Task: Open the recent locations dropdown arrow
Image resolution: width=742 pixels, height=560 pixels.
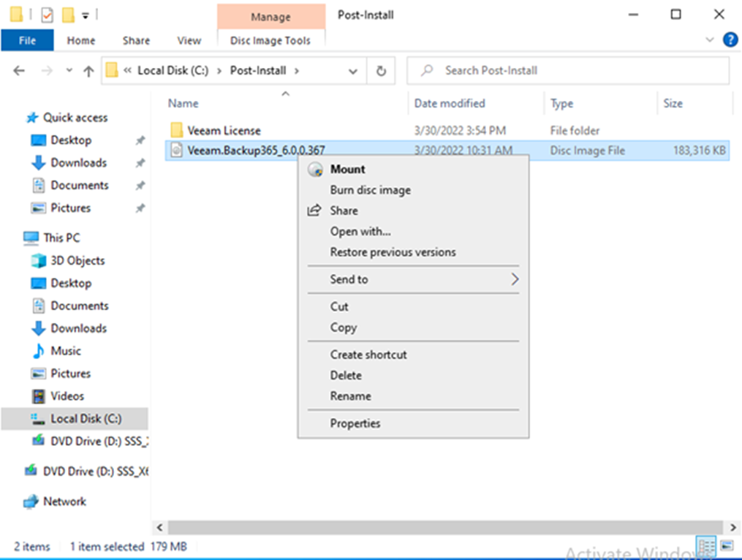Action: click(69, 71)
